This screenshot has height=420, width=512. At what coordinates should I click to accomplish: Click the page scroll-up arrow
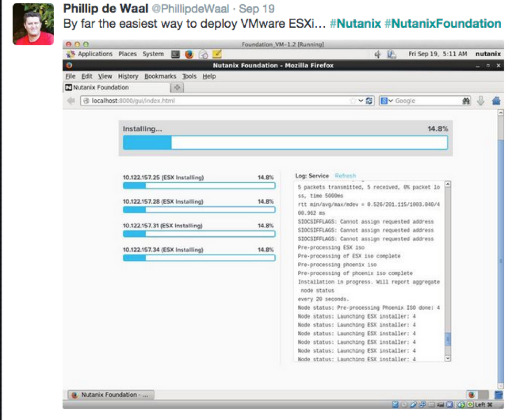click(x=500, y=113)
